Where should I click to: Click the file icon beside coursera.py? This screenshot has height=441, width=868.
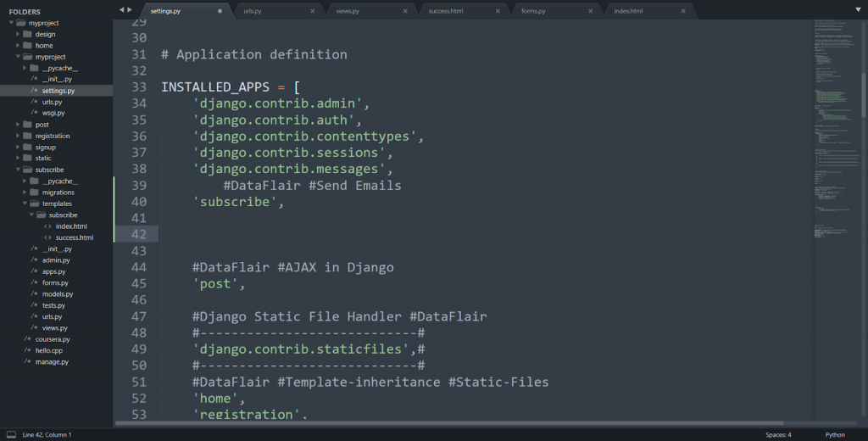27,339
